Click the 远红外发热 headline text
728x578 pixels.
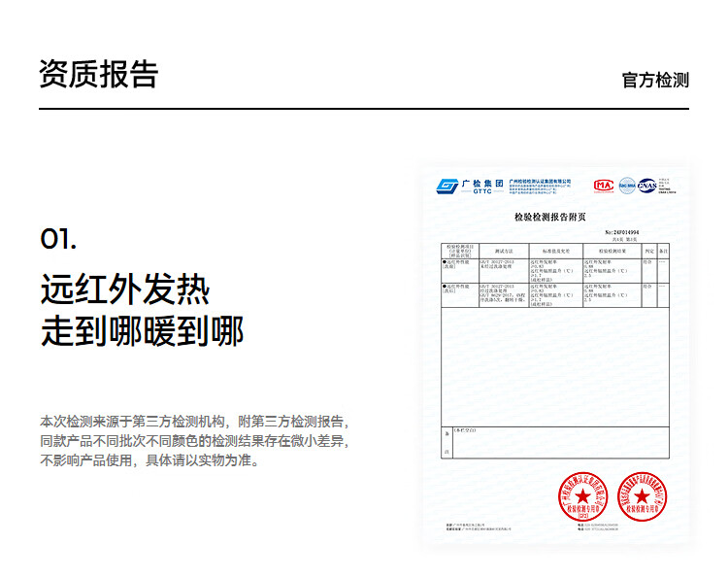pyautogui.click(x=124, y=289)
